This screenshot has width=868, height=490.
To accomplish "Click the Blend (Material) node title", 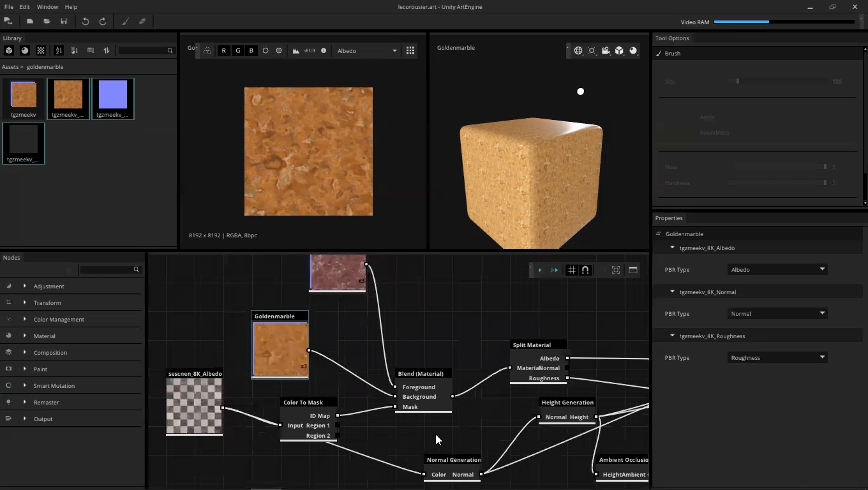I will point(421,374).
